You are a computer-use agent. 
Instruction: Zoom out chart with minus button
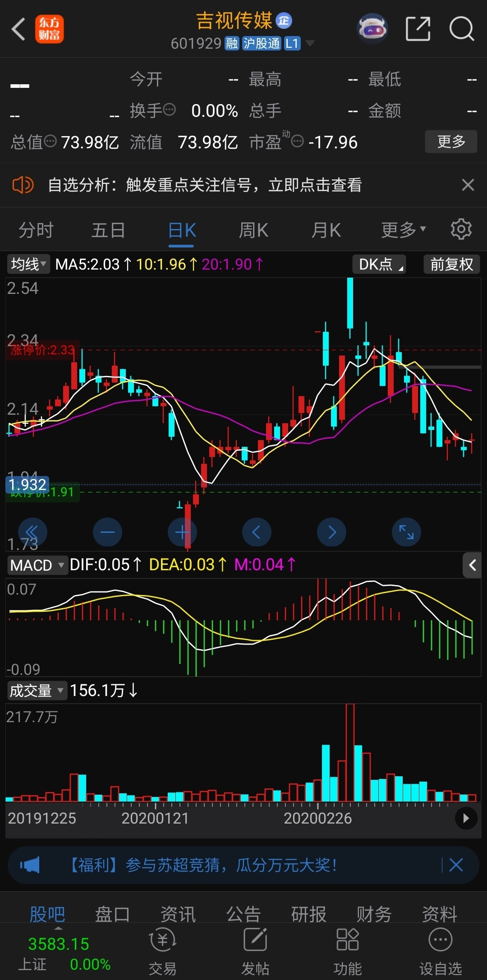pos(107,532)
